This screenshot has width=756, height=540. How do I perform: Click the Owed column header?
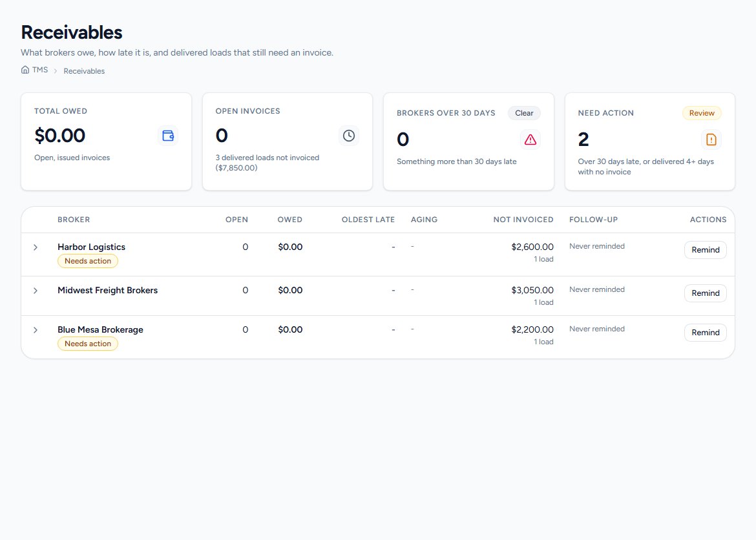[x=289, y=220]
